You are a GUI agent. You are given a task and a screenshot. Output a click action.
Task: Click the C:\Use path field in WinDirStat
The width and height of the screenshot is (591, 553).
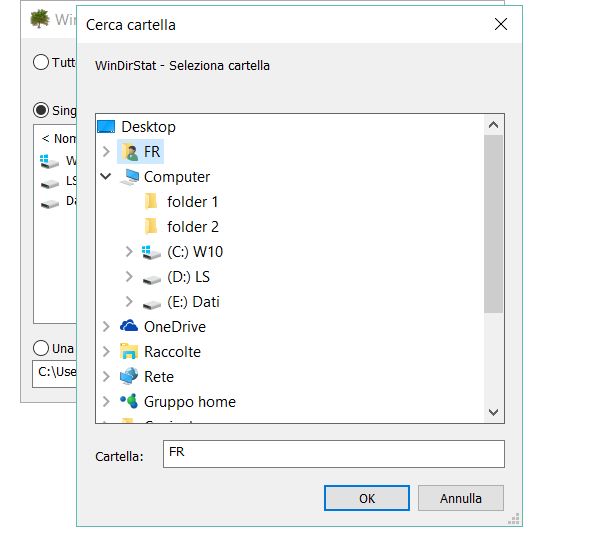click(x=55, y=374)
